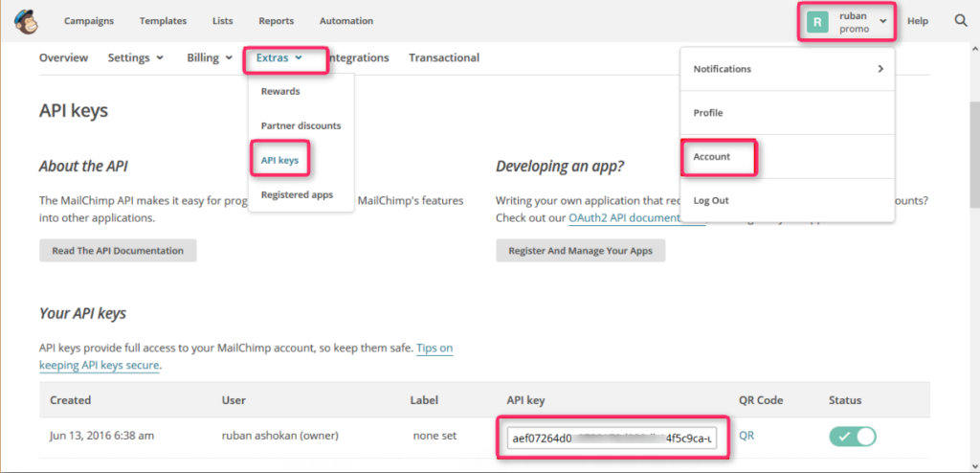
Task: Toggle the API key status switch
Action: coord(853,436)
